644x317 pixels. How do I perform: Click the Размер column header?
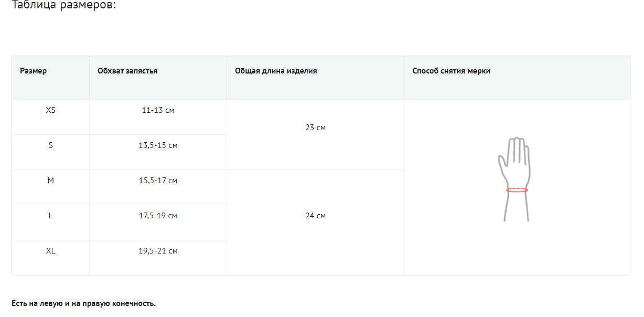click(x=34, y=71)
